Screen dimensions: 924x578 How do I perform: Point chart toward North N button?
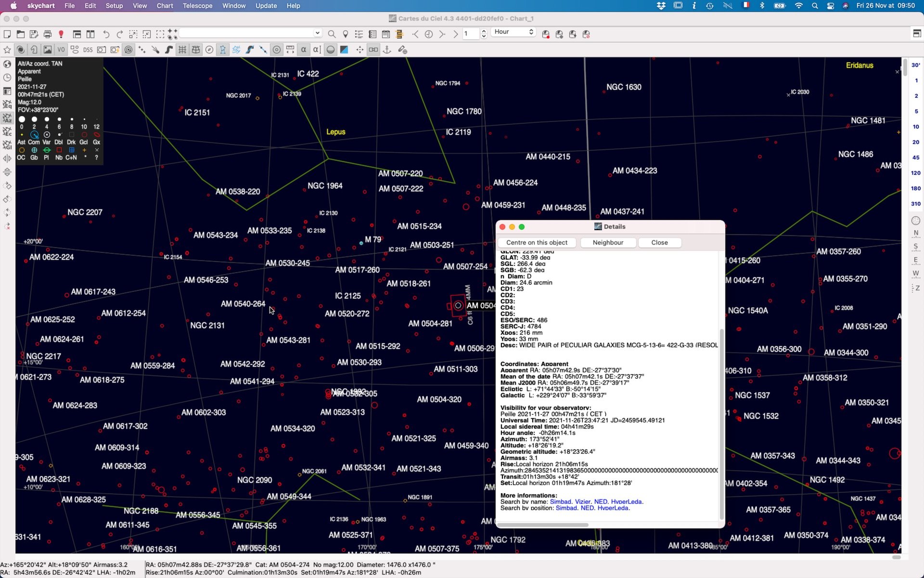tap(916, 233)
